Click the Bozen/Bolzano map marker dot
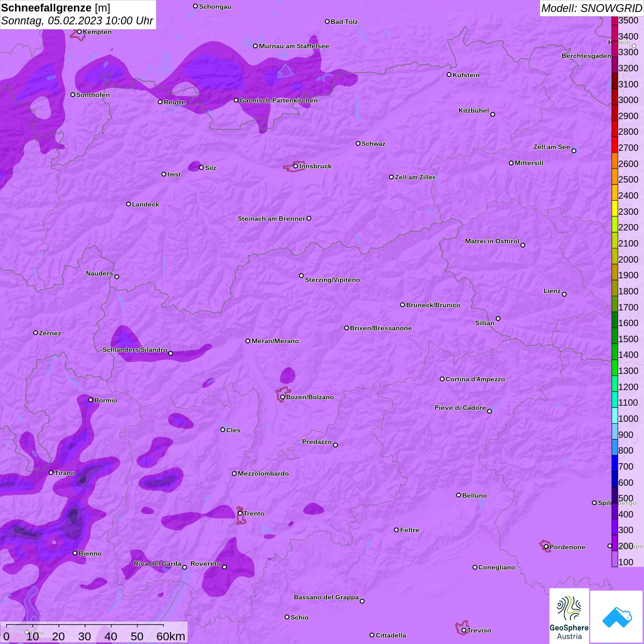This screenshot has height=644, width=644. (282, 397)
